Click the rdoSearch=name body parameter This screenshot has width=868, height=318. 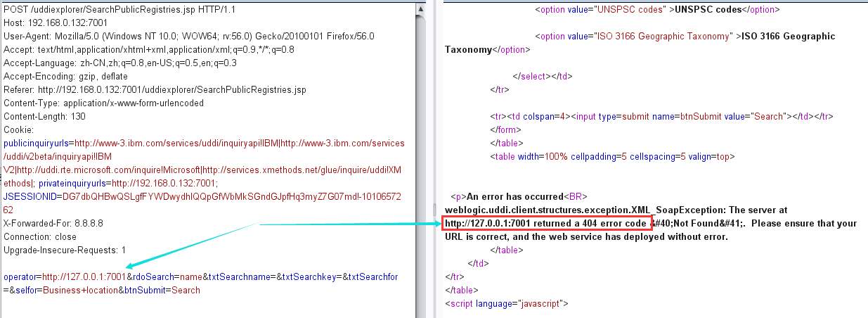click(x=166, y=276)
